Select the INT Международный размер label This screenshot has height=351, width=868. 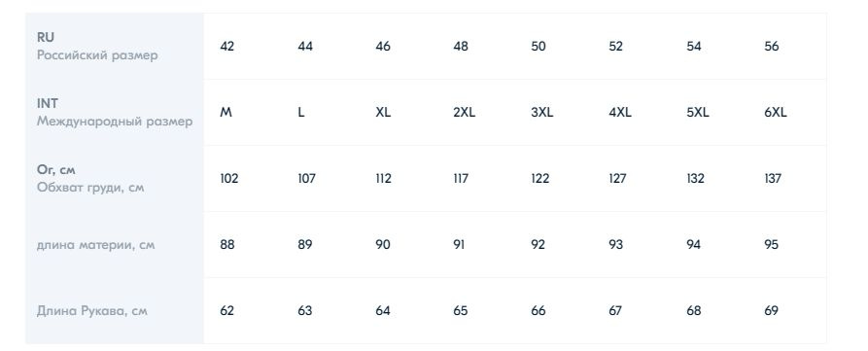tap(115, 113)
